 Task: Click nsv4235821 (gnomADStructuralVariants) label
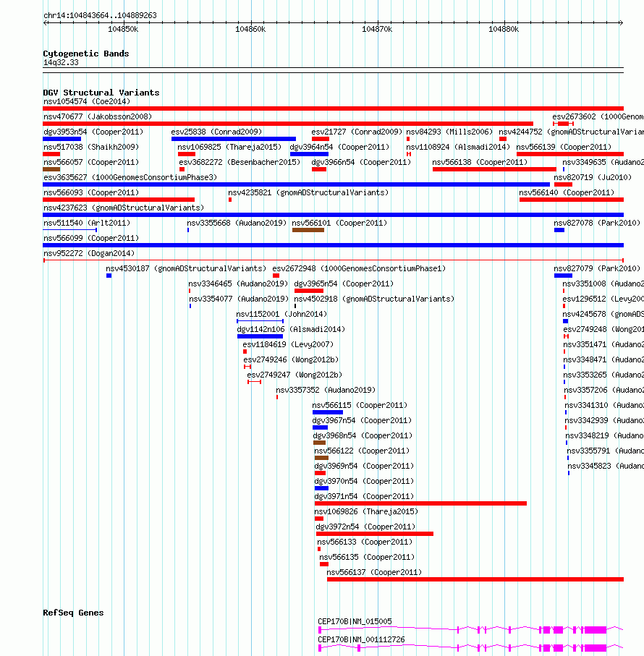[x=308, y=193]
